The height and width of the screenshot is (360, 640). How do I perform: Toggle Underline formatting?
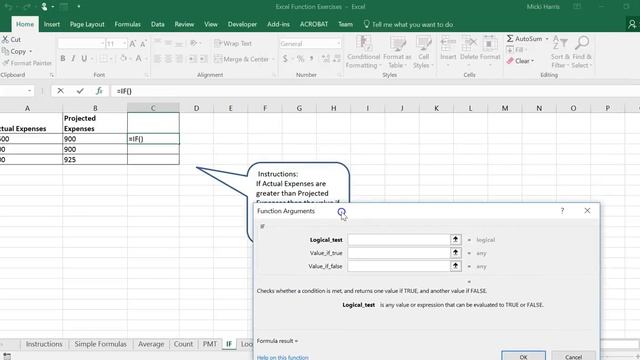pyautogui.click(x=84, y=58)
